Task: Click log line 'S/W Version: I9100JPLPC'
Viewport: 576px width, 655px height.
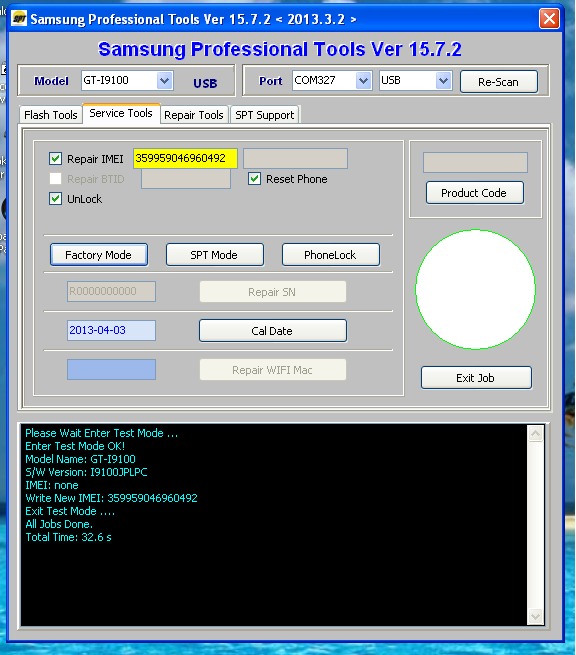Action: tap(86, 472)
